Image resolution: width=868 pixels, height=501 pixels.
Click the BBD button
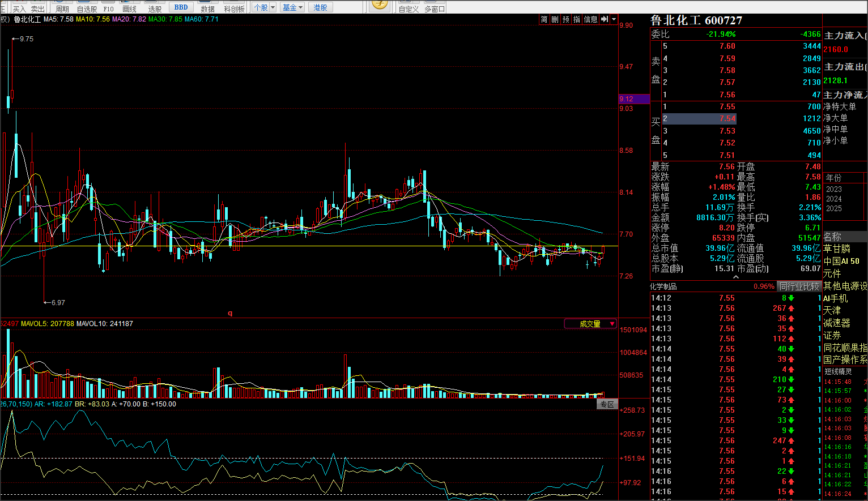click(x=181, y=7)
